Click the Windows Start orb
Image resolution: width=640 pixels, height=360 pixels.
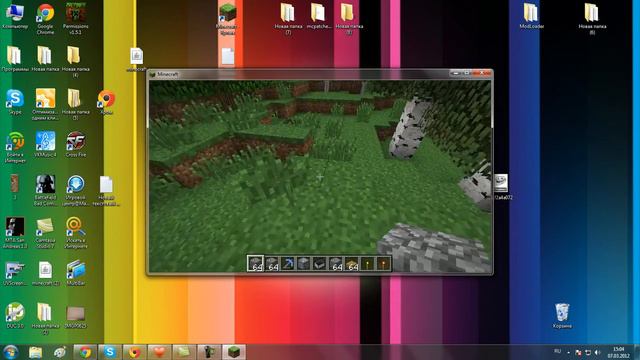[x=11, y=352]
